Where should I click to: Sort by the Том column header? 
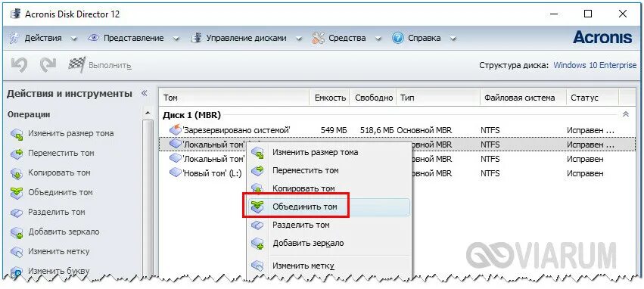click(234, 98)
